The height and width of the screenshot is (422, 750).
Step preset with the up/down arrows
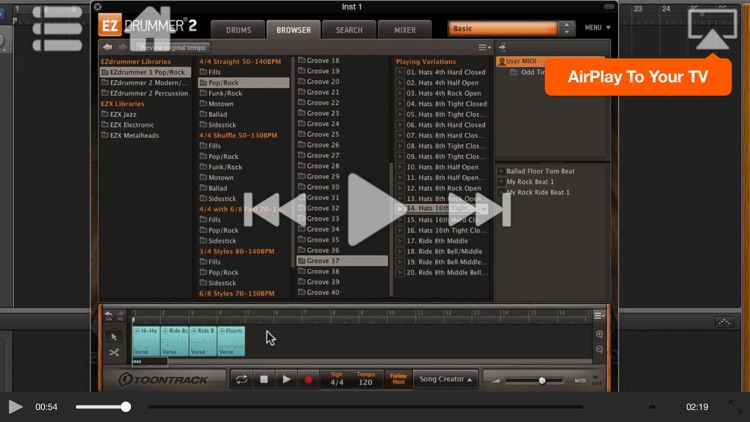567,29
